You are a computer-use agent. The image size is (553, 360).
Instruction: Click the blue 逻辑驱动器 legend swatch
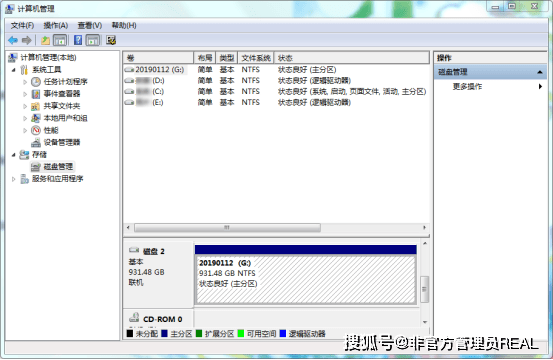point(282,333)
